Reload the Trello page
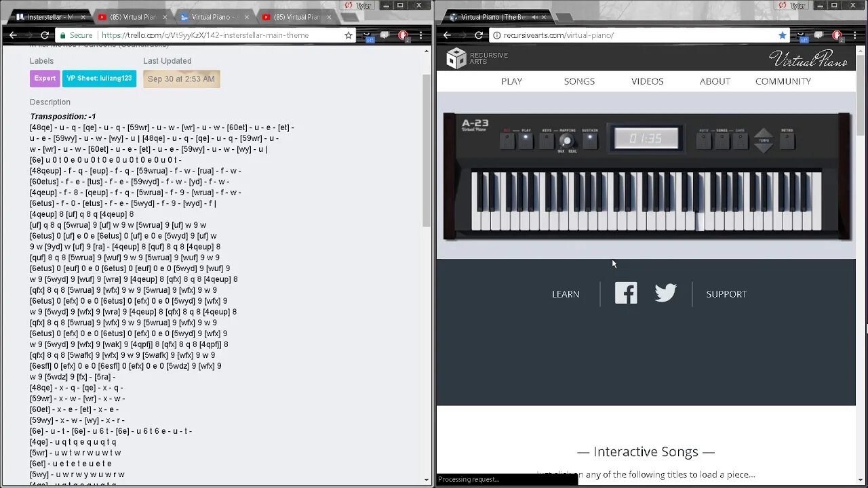The width and height of the screenshot is (868, 488). [45, 35]
